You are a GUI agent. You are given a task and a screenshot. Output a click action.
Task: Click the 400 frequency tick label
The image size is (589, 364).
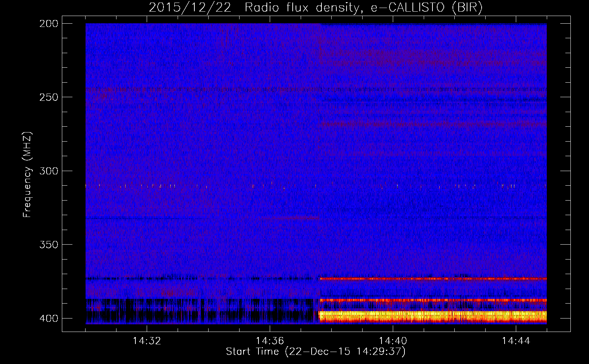coord(49,318)
